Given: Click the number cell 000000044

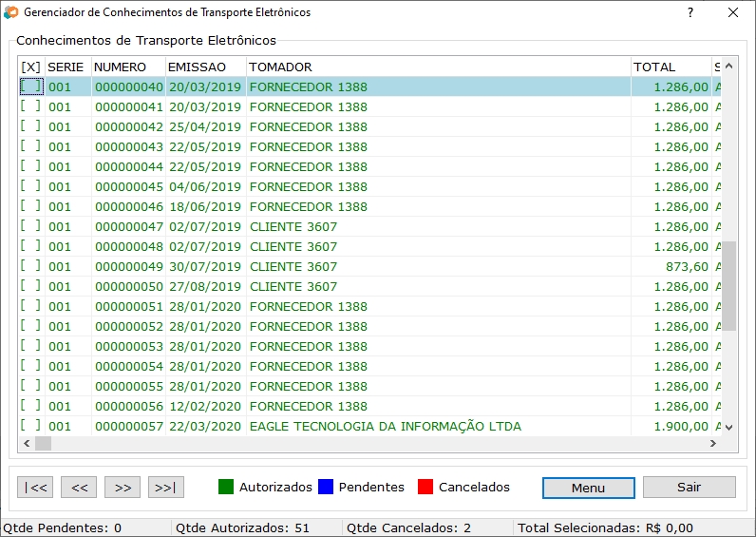Looking at the screenshot, I should tap(129, 166).
